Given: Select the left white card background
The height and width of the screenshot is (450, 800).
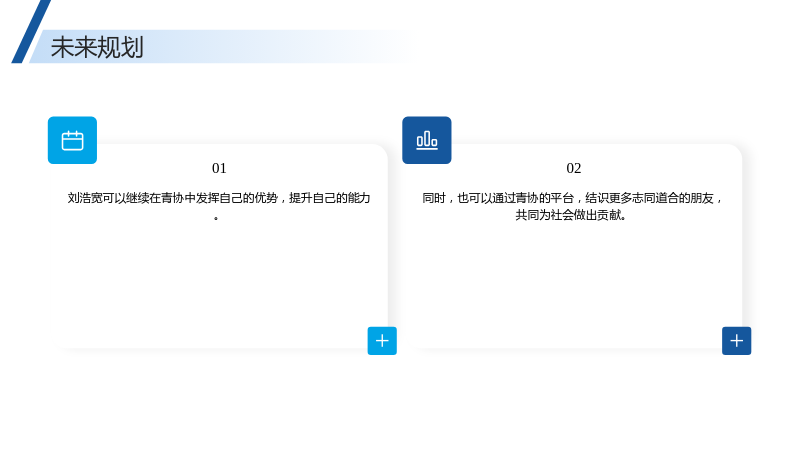Looking at the screenshot, I should pos(218,246).
